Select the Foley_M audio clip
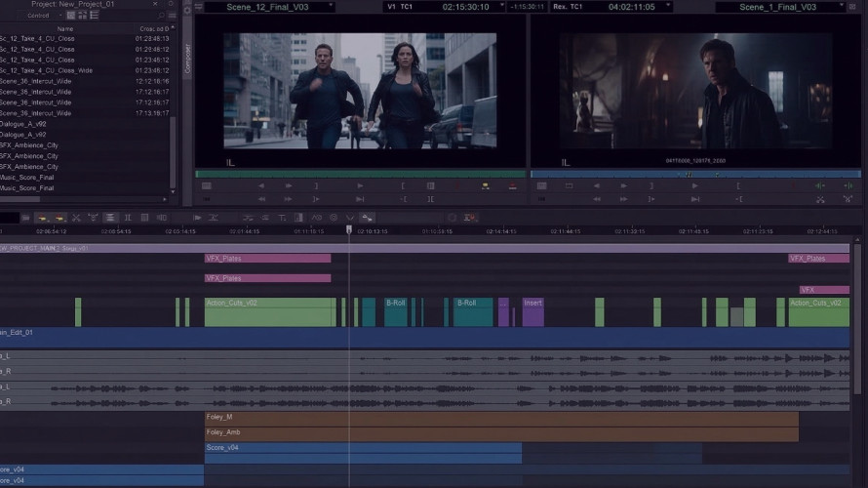The height and width of the screenshot is (488, 868). (501, 418)
